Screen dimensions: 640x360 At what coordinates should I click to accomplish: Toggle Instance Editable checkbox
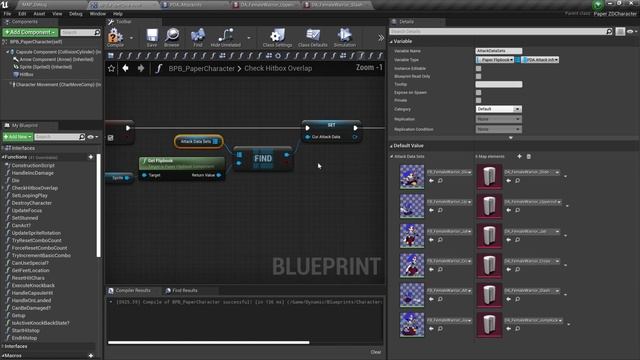pyautogui.click(x=478, y=69)
